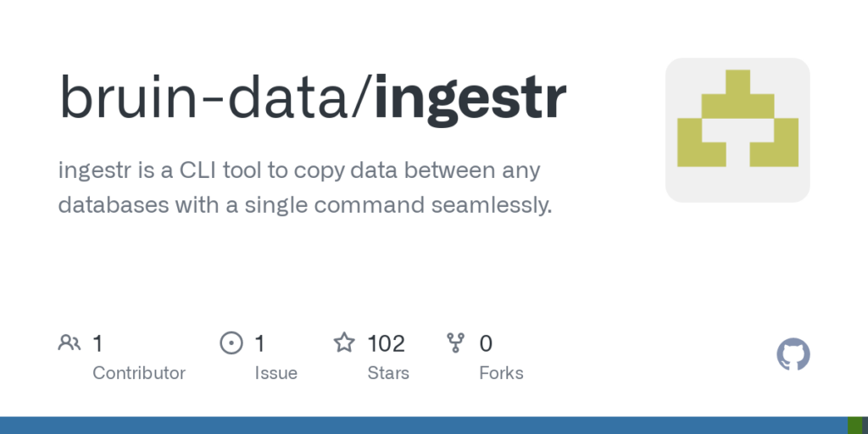Viewport: 868px width, 434px height.
Task: Click the blue language bar segment
Action: click(x=424, y=426)
